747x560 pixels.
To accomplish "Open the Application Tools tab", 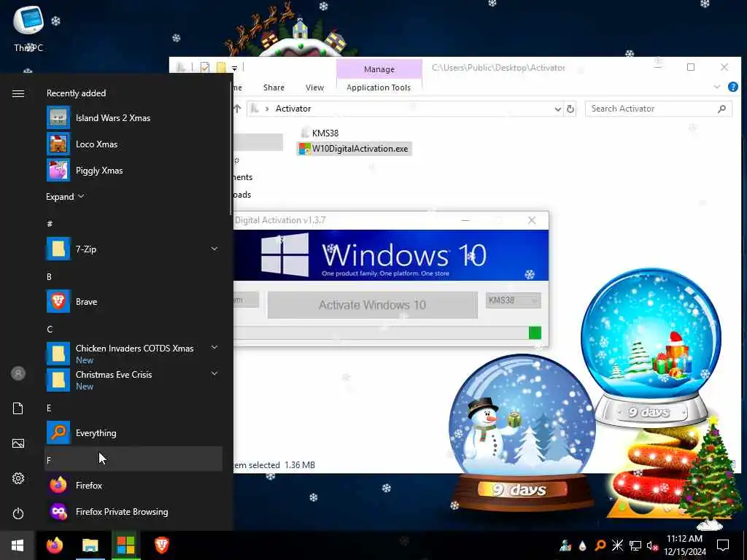I will [x=379, y=87].
